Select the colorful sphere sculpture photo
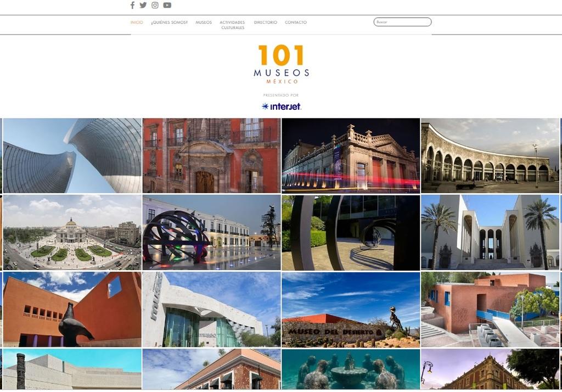This screenshot has width=562, height=392. pos(211,232)
